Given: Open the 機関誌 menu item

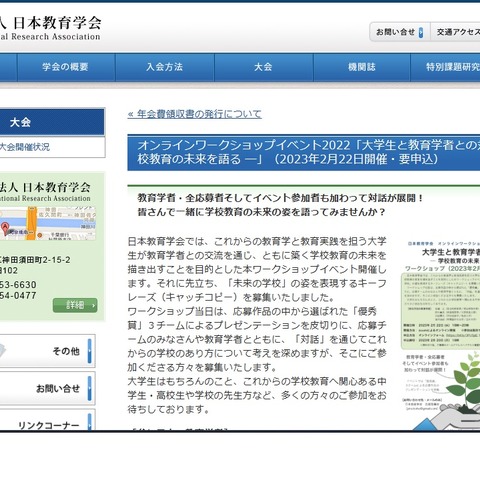Looking at the screenshot, I should pyautogui.click(x=362, y=67).
